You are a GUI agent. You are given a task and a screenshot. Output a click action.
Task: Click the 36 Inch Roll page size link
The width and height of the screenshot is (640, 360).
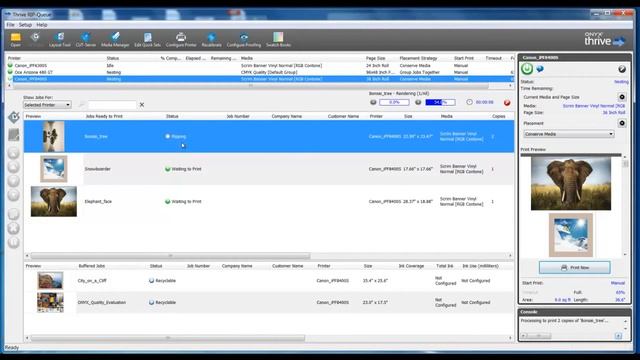pyautogui.click(x=614, y=113)
